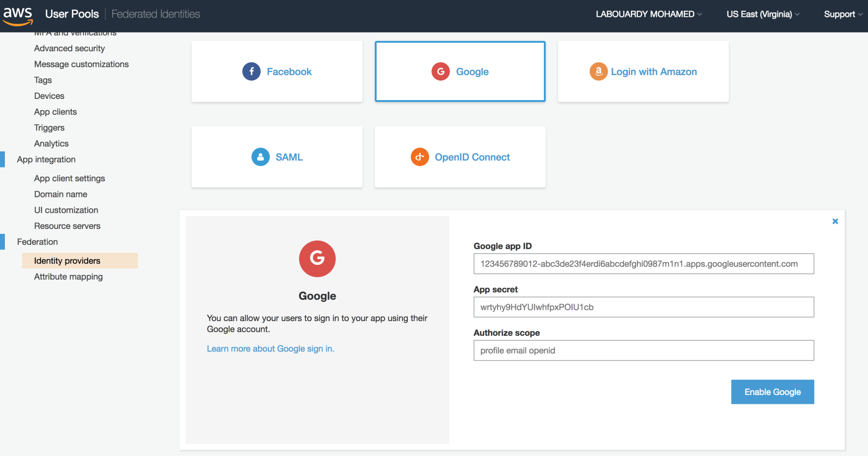Choose the Login with Amazon link
This screenshot has width=868, height=456.
pos(654,72)
